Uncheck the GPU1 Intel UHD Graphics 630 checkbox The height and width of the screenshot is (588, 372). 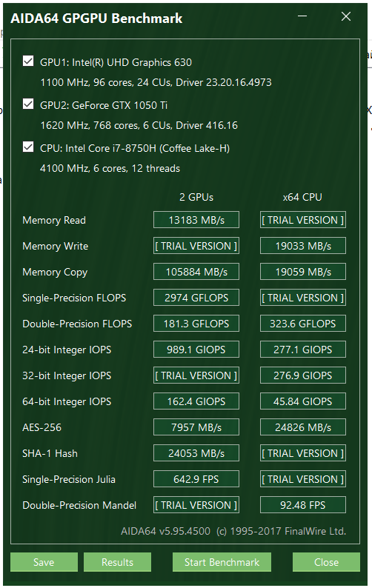[28, 61]
